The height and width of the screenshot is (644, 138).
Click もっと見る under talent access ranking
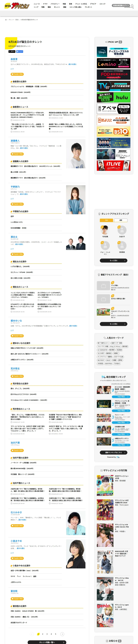tap(114, 260)
